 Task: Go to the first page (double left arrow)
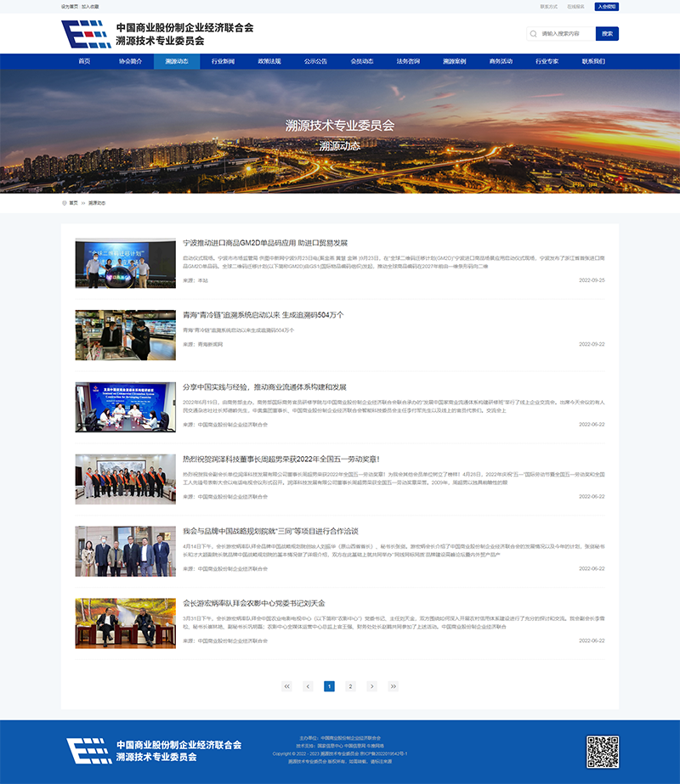click(286, 685)
